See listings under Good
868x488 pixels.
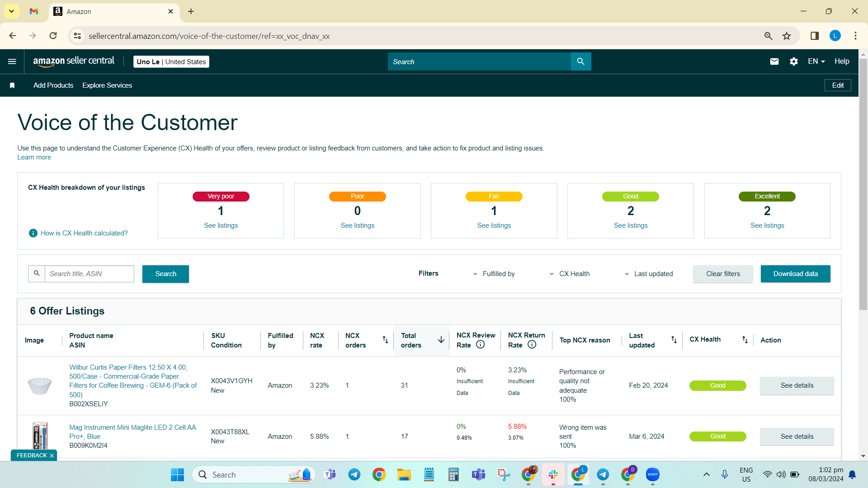pos(631,225)
